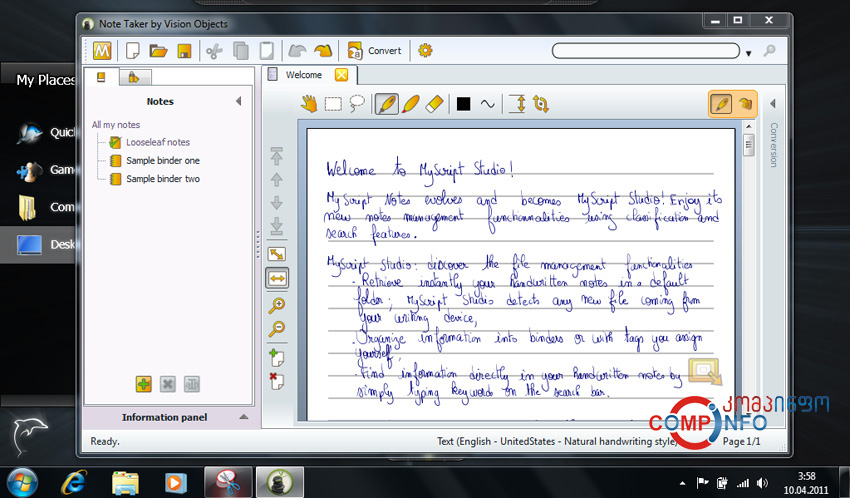Click the page overview thumbnail icon
The height and width of the screenshot is (498, 850).
[705, 372]
